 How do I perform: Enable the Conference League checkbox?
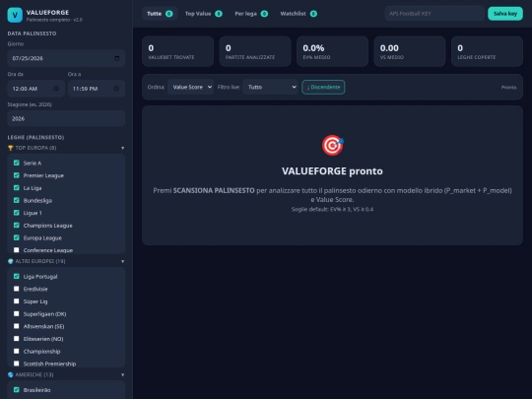click(x=17, y=250)
